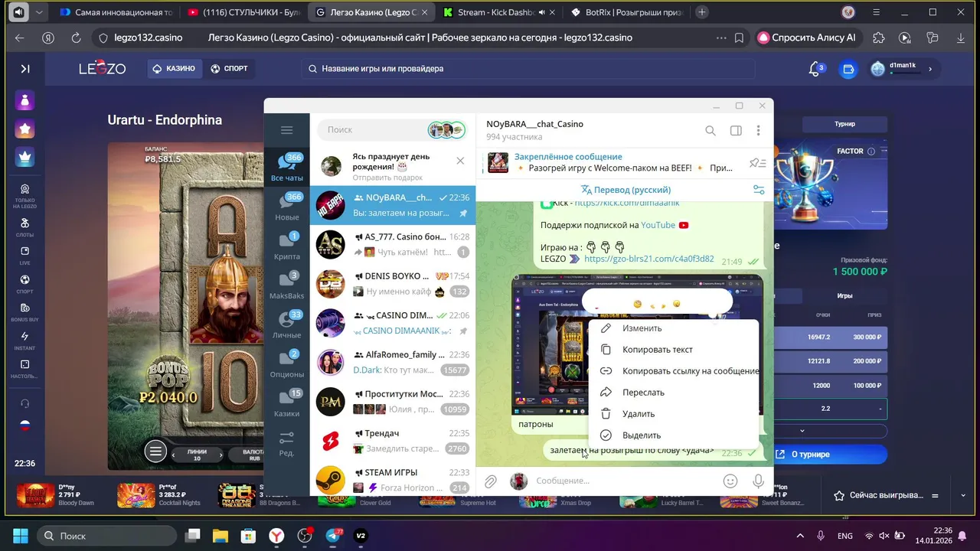Open translation settings sliders icon

point(758,190)
